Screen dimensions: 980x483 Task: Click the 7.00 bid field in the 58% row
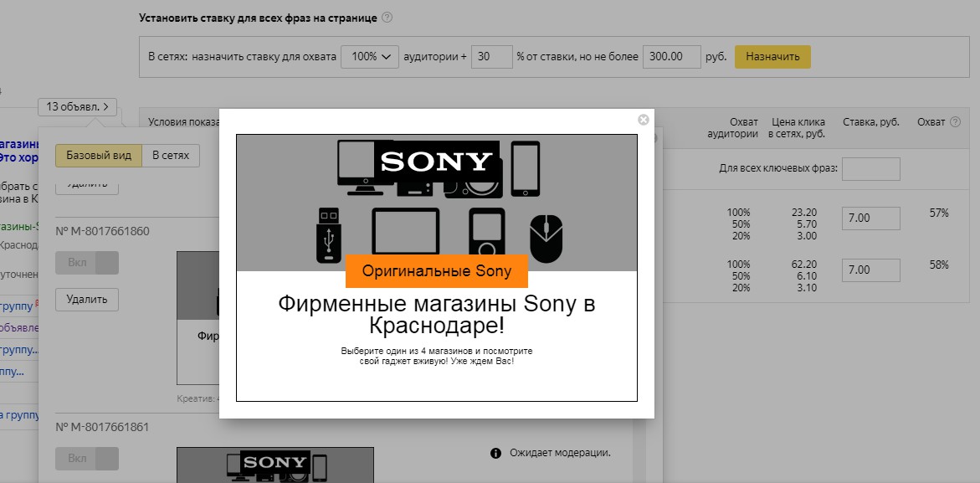[x=870, y=270]
